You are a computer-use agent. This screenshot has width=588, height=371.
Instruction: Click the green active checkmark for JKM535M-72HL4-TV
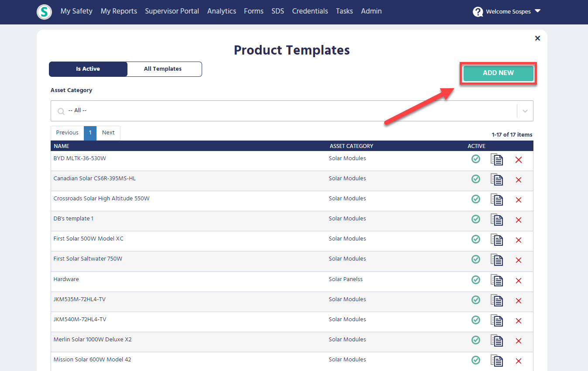coord(476,300)
